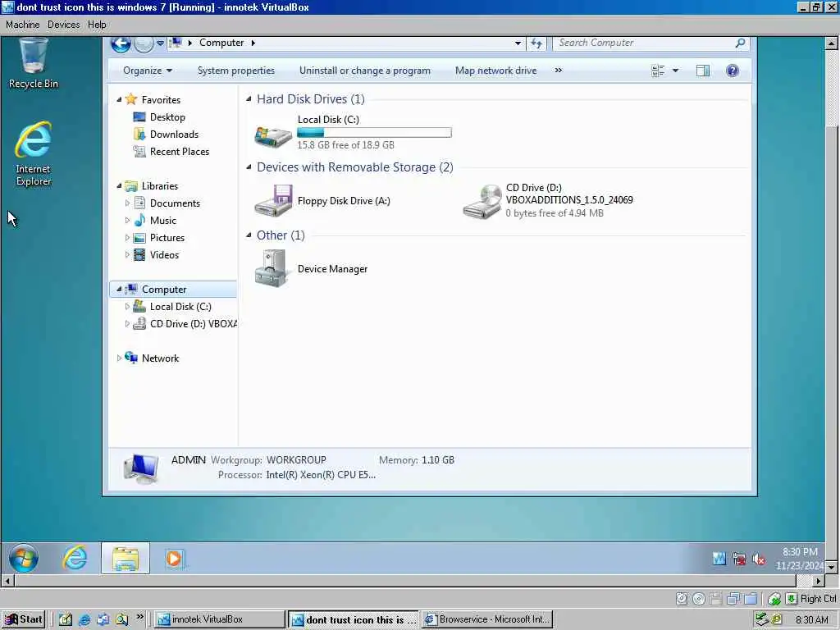Collapse the Devices with Removable Storage group
This screenshot has width=840, height=630.
[x=249, y=167]
